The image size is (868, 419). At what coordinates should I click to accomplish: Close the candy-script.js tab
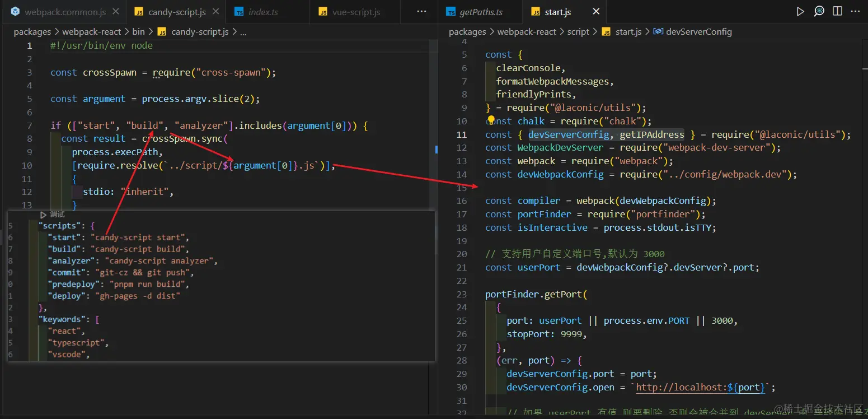pos(216,12)
